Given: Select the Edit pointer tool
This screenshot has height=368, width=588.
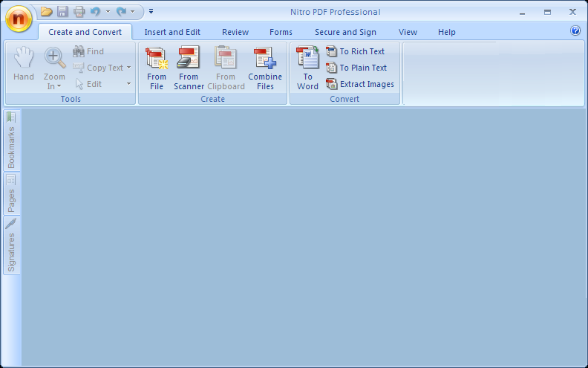Looking at the screenshot, I should point(88,84).
